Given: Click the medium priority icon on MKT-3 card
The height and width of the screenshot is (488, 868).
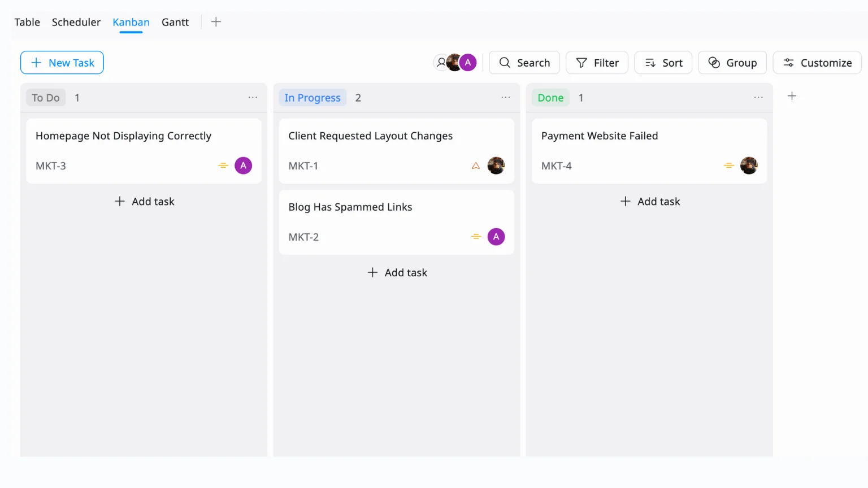Looking at the screenshot, I should (x=223, y=166).
